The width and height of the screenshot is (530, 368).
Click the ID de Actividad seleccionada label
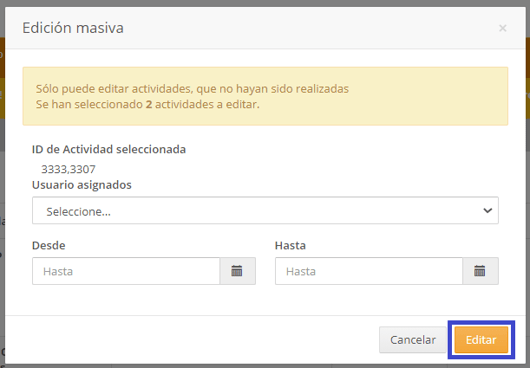109,149
